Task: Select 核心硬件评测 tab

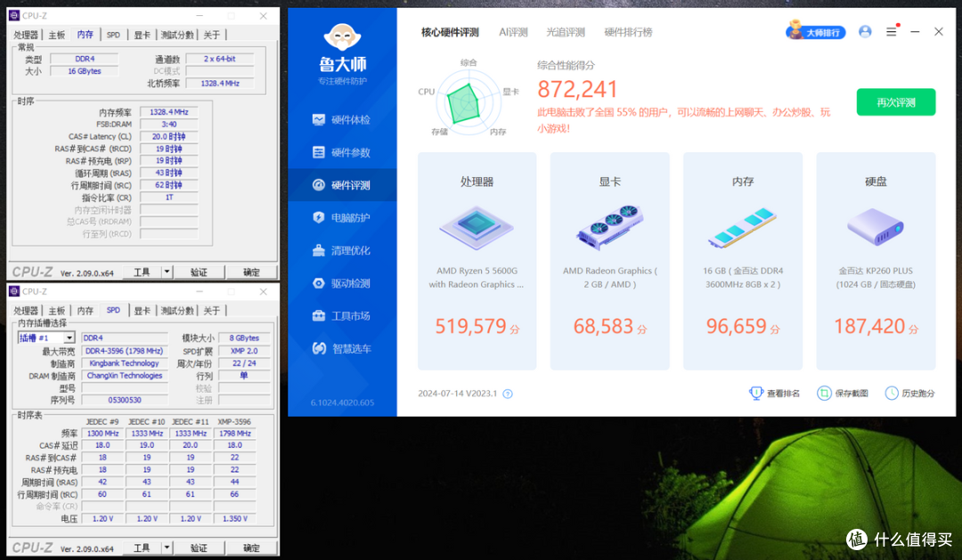Action: 450,32
